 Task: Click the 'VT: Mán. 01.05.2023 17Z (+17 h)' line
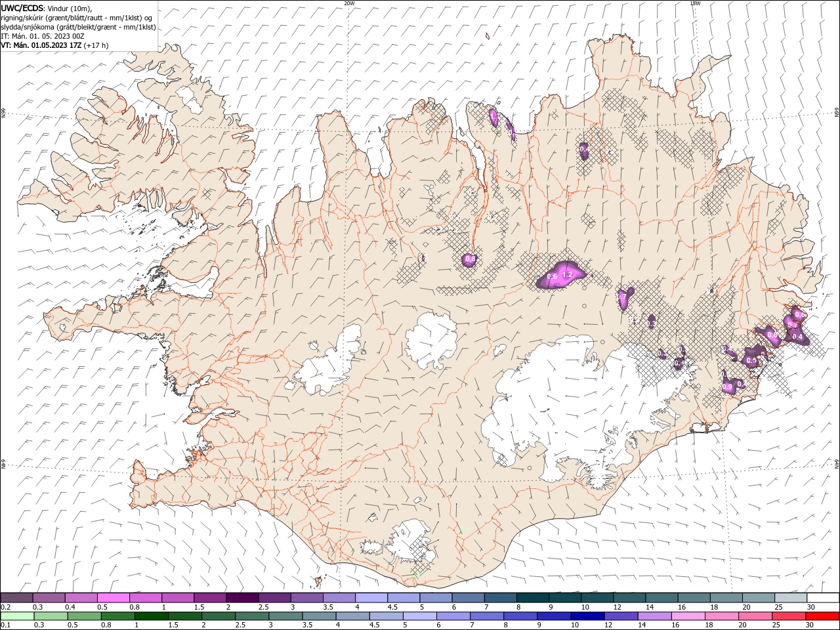54,45
